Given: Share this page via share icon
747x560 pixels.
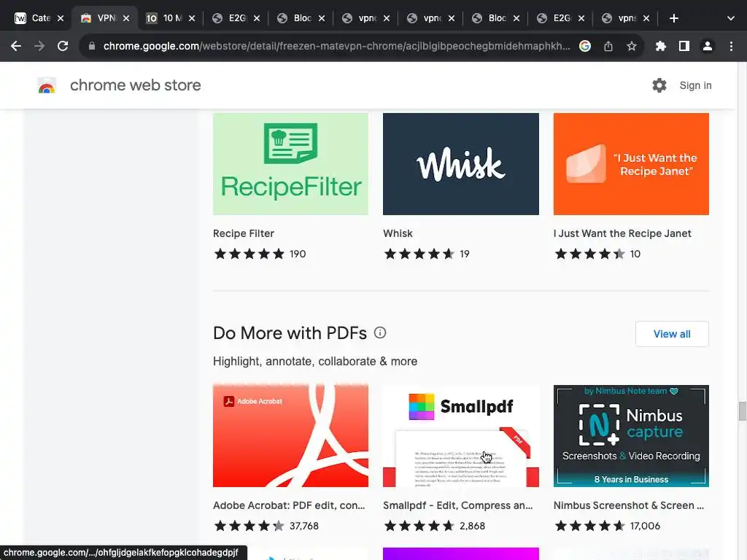Looking at the screenshot, I should (608, 46).
